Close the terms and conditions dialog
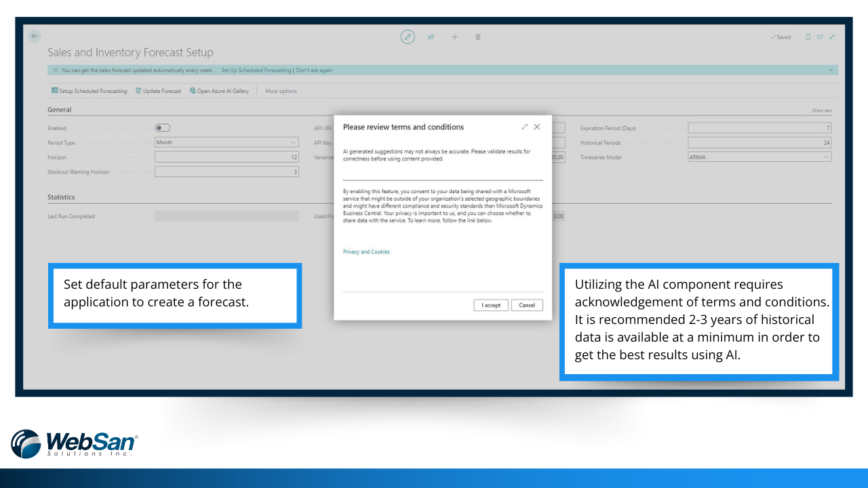Viewport: 868px width, 488px height. (x=537, y=127)
